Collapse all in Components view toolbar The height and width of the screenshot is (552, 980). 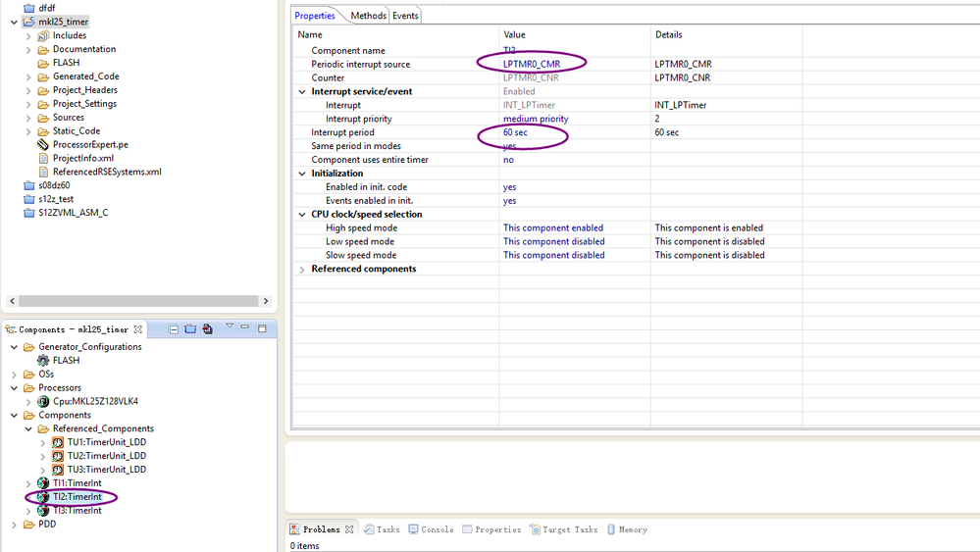(x=174, y=329)
